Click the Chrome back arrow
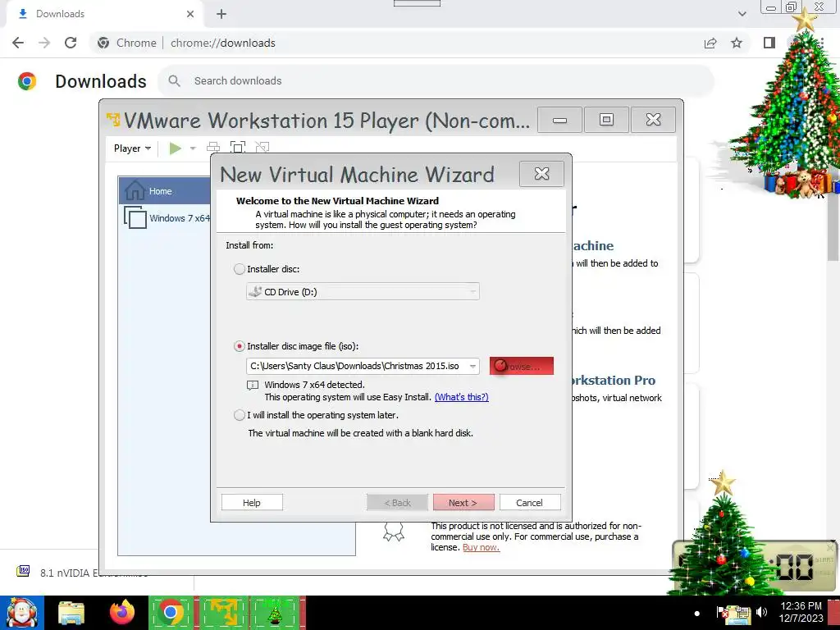The height and width of the screenshot is (630, 840). [x=18, y=43]
